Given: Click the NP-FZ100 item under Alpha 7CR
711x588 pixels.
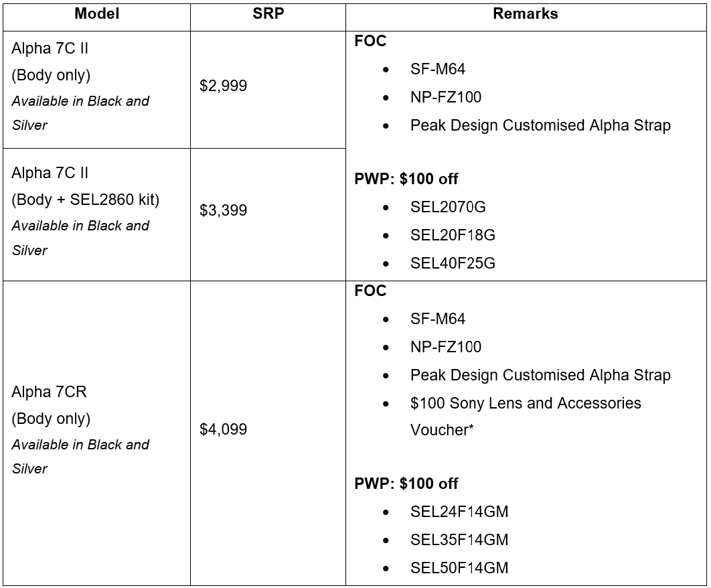Looking at the screenshot, I should pos(446,347).
